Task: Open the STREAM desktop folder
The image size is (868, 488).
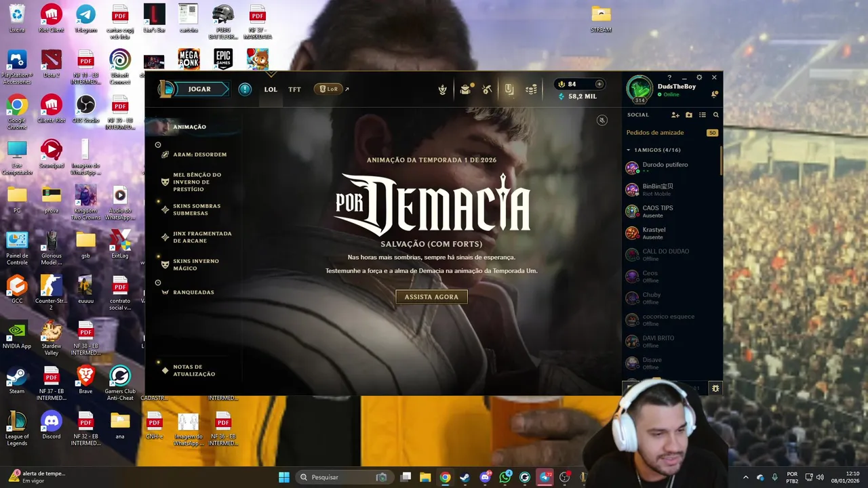Action: click(601, 18)
